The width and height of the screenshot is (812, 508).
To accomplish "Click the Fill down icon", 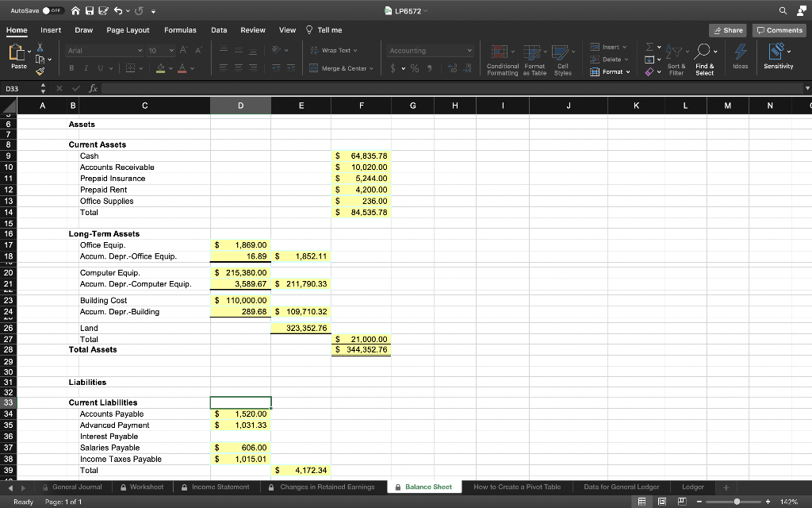I will tap(649, 60).
